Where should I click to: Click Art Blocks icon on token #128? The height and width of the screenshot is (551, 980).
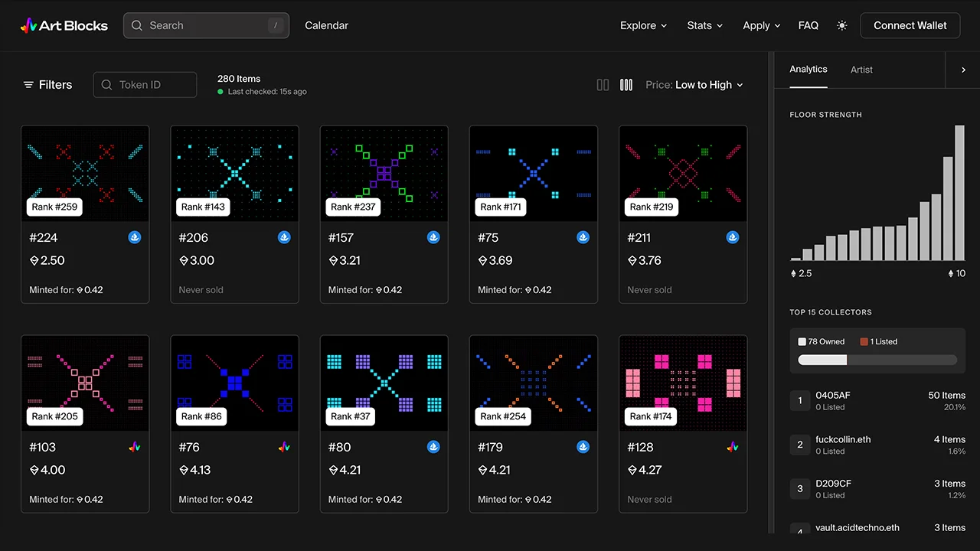click(x=733, y=447)
